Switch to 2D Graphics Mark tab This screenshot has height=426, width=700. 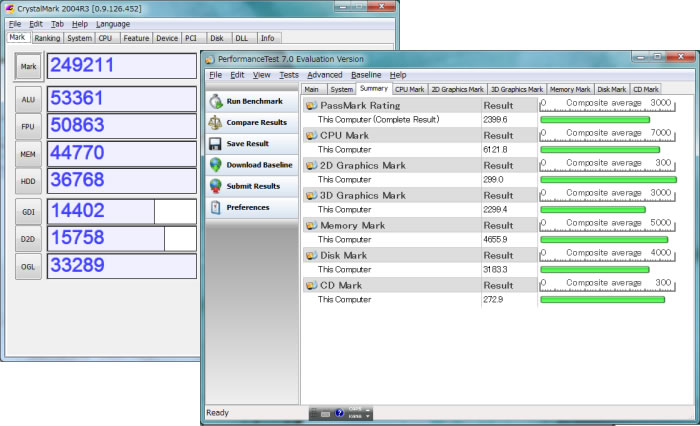pyautogui.click(x=458, y=89)
